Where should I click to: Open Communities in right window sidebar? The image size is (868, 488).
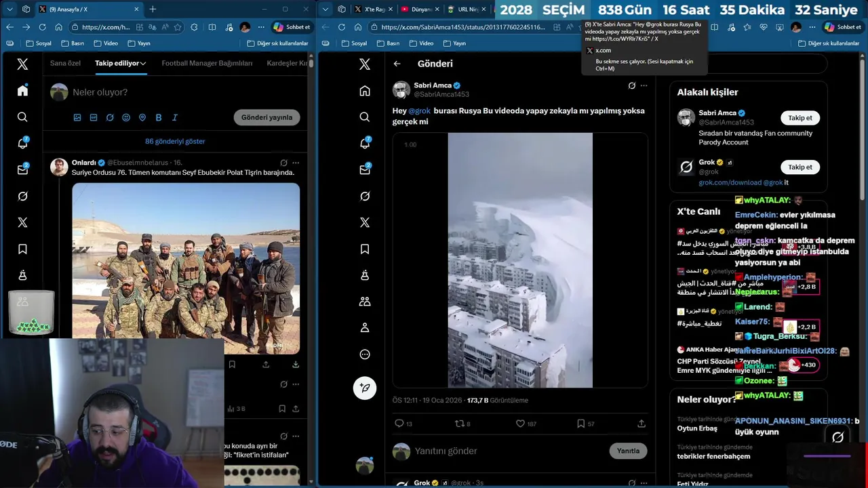[365, 302]
